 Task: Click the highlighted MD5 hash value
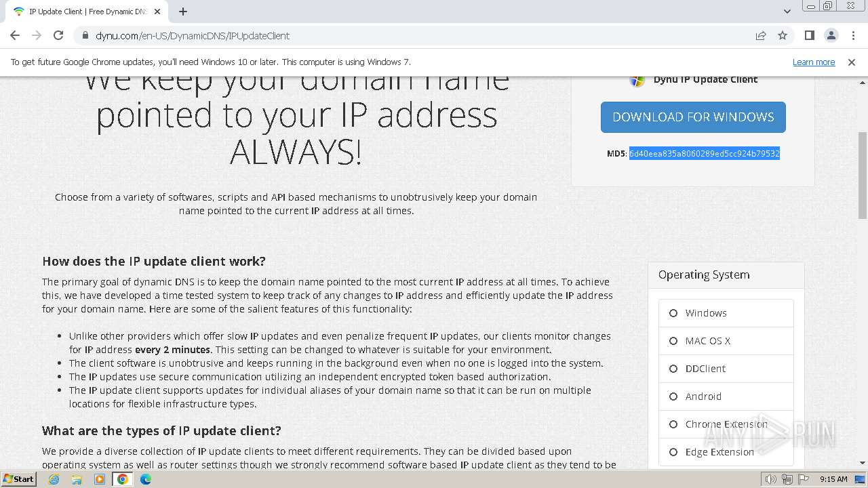point(704,154)
